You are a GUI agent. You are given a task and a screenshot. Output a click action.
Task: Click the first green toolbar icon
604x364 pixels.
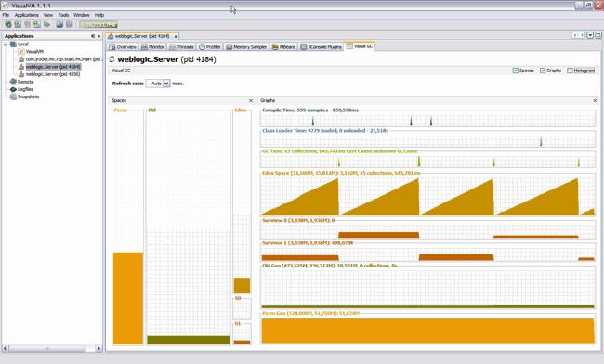[7, 25]
